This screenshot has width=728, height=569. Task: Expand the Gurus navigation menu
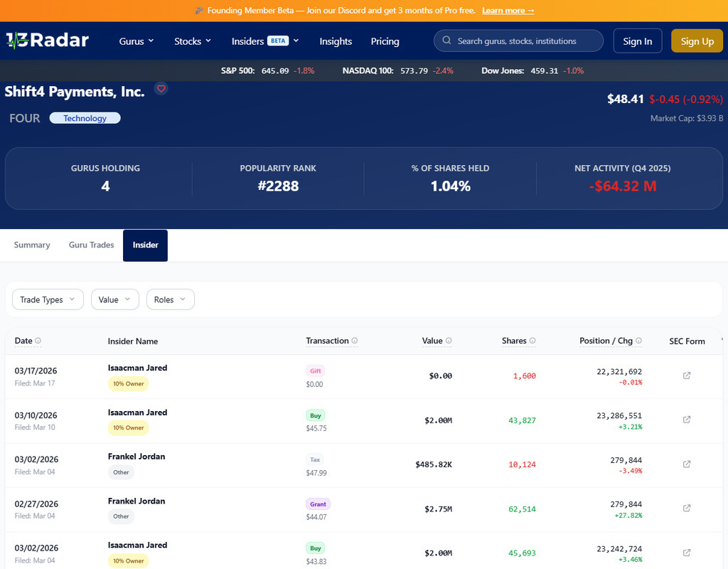[x=136, y=41]
